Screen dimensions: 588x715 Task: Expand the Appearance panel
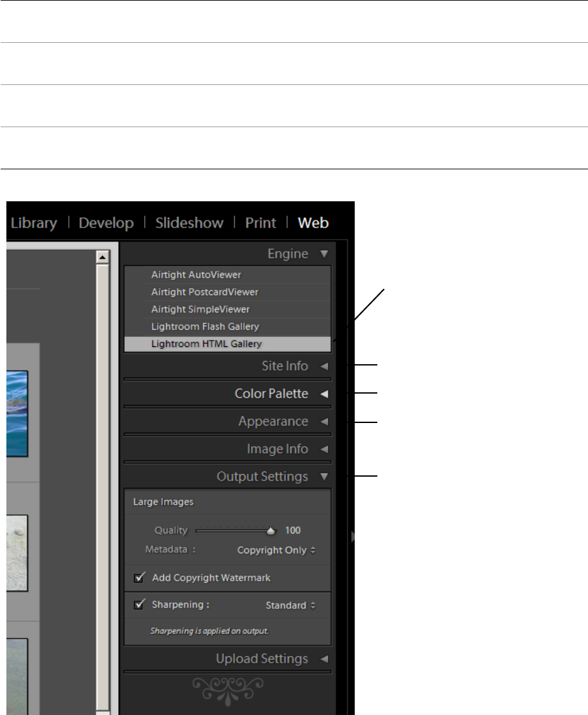click(324, 422)
